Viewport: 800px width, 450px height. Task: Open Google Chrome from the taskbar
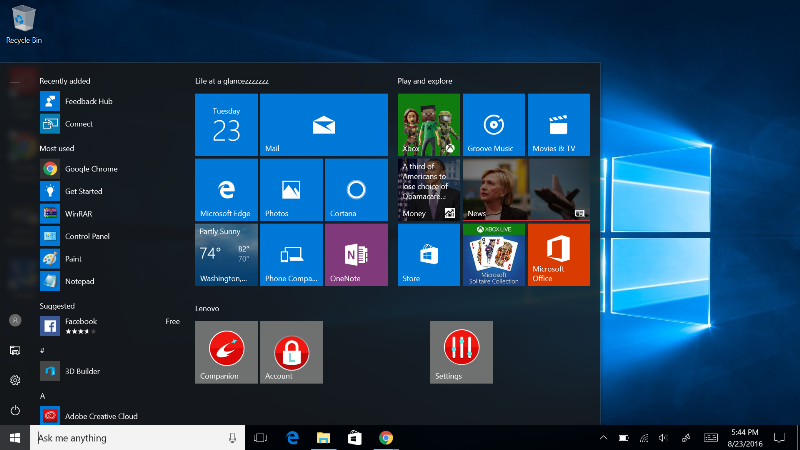(386, 438)
